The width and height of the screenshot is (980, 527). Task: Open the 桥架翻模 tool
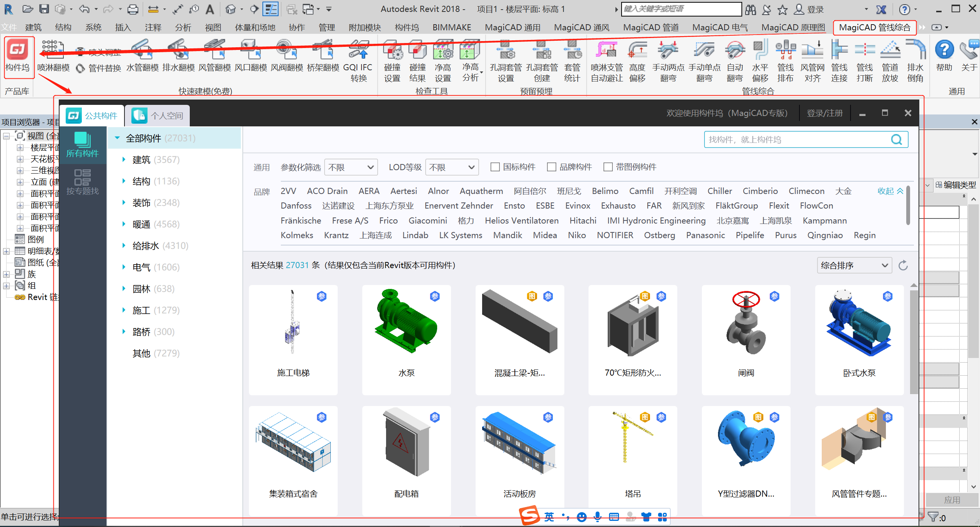click(323, 56)
